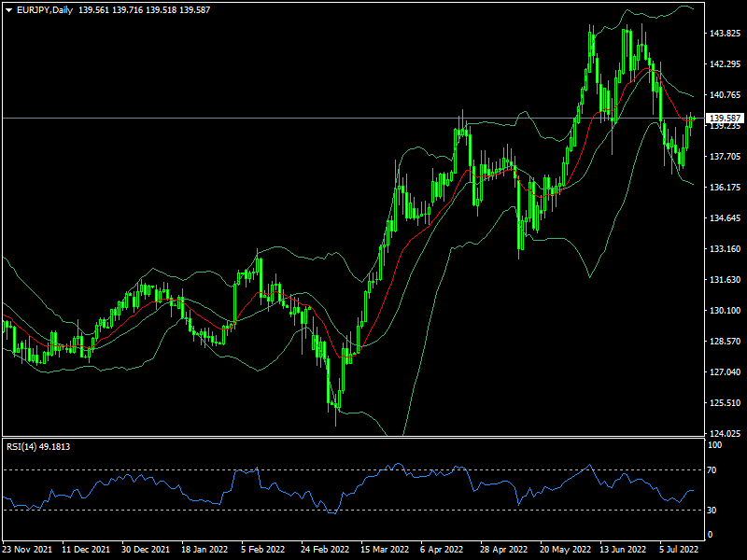Click the EURJPY,Daily chart title
This screenshot has height=560, width=747.
tap(45, 10)
